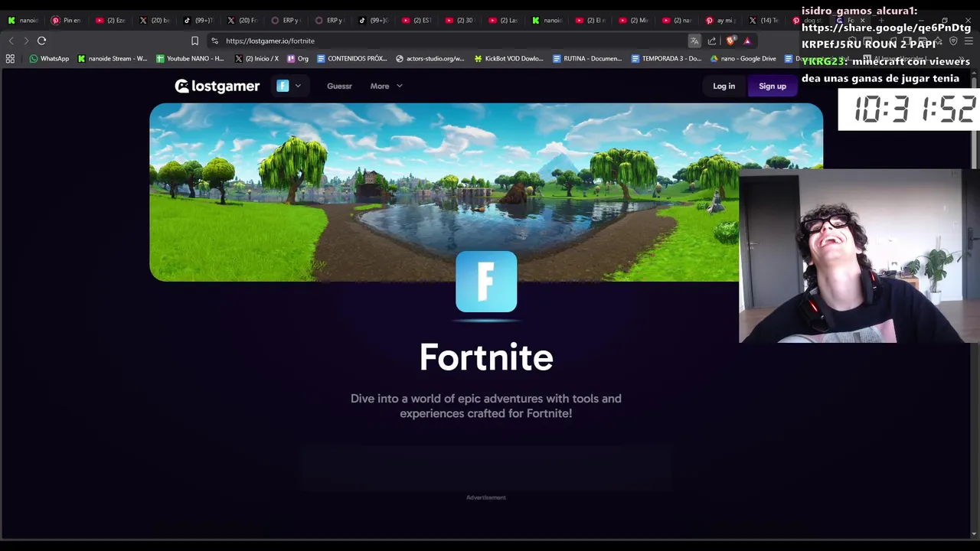
Task: Open the TEMPORADA 3 document bookmark
Action: (666, 58)
